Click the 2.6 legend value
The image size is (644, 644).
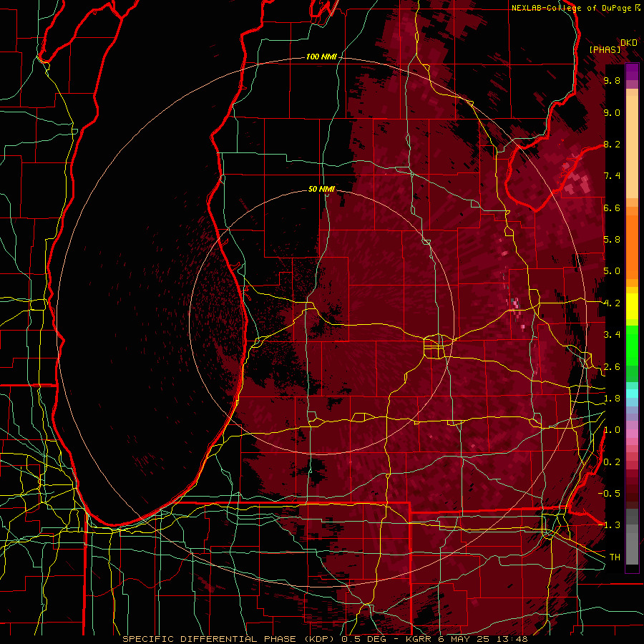612,367
